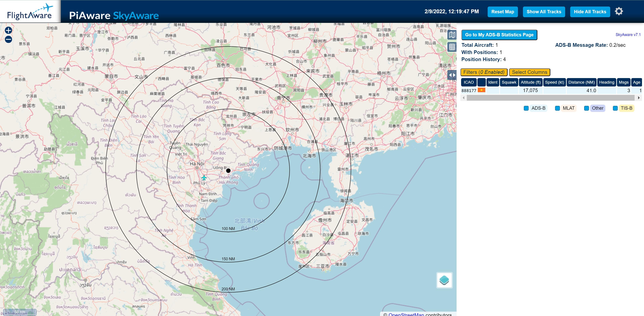The height and width of the screenshot is (316, 644).
Task: Click the MLAT legend label
Action: pyautogui.click(x=569, y=108)
